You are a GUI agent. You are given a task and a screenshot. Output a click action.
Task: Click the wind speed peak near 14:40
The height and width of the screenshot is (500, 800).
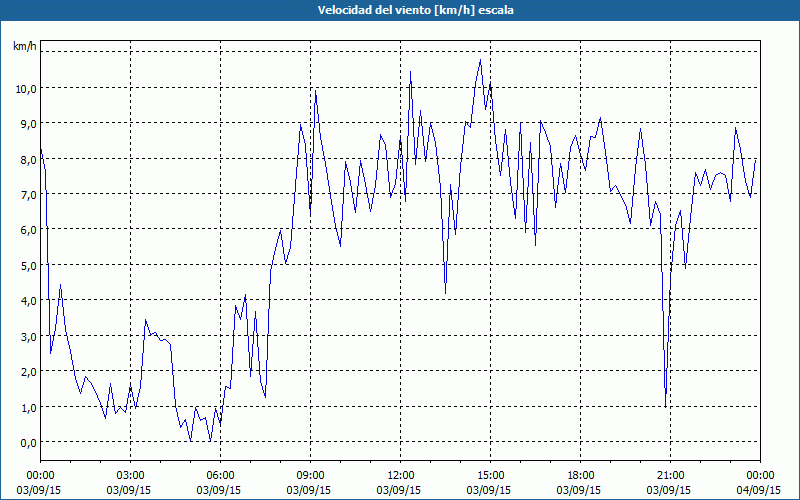point(480,60)
